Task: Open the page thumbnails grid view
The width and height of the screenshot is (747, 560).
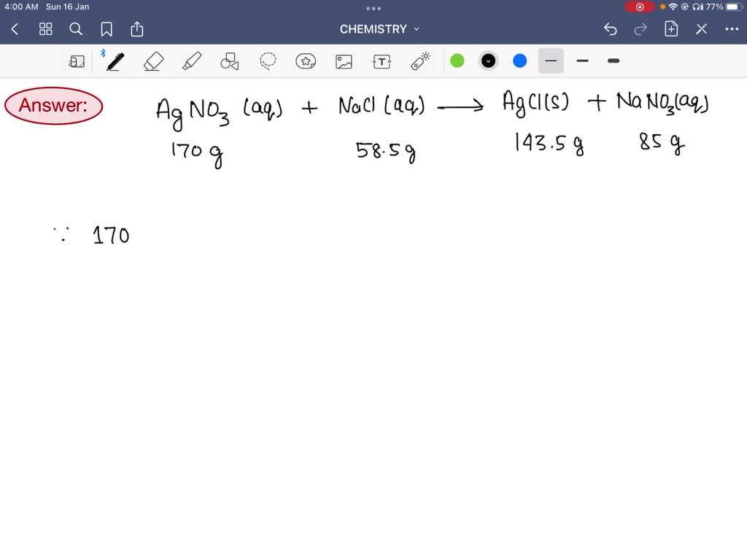Action: [45, 29]
